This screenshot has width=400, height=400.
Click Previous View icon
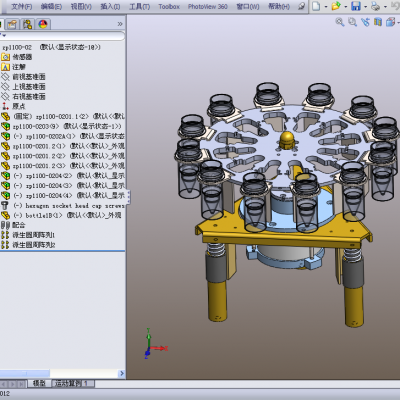(x=365, y=22)
